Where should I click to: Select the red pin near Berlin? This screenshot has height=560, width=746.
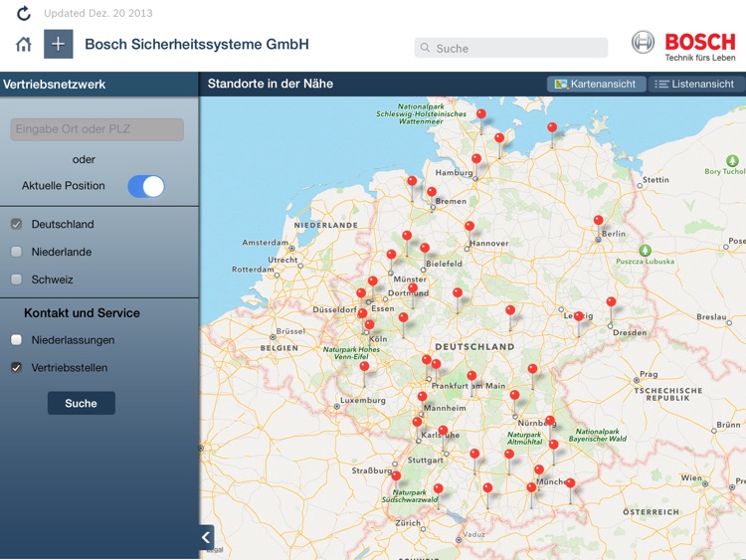[599, 220]
